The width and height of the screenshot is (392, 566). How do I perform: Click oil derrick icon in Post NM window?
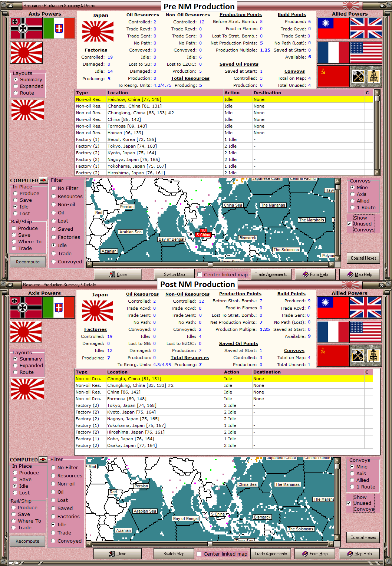[x=373, y=356]
